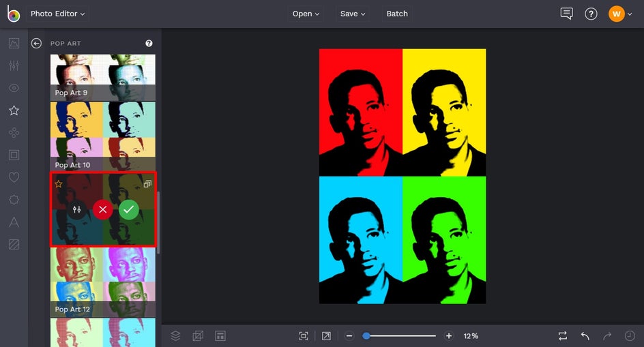Open the Image Manager sidebar icon
The width and height of the screenshot is (644, 347).
click(x=14, y=43)
